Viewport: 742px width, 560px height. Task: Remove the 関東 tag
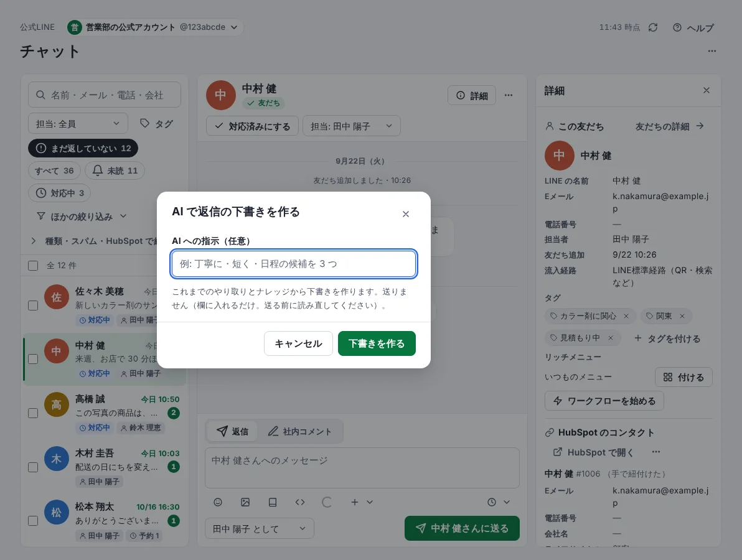682,316
